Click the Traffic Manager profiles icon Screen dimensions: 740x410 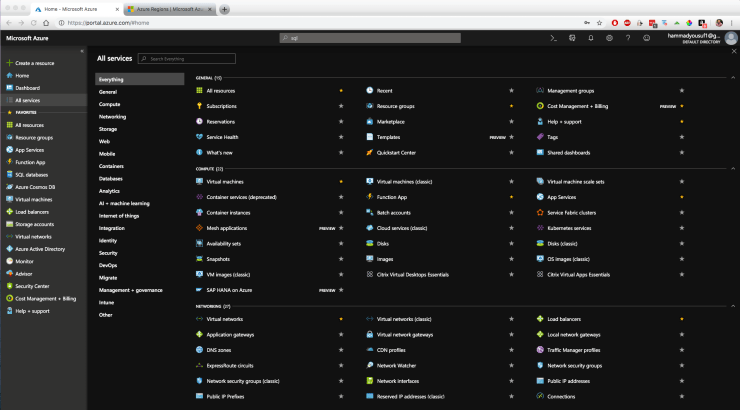point(540,350)
